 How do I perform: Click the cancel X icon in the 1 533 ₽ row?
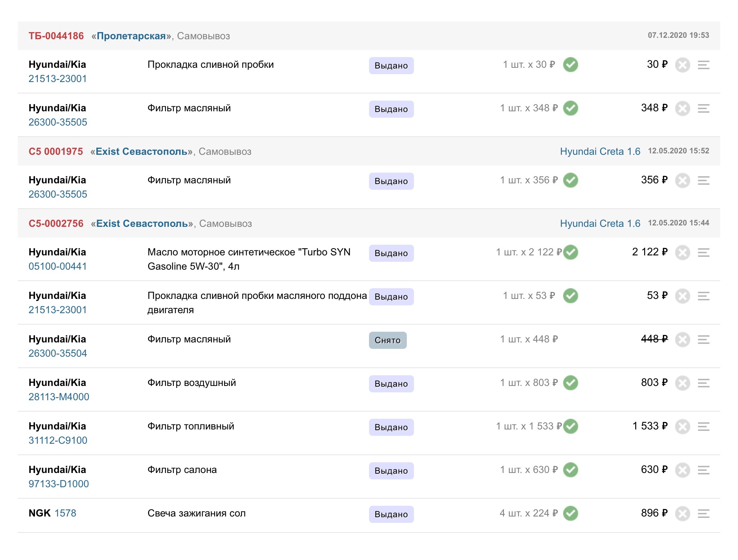click(x=682, y=427)
